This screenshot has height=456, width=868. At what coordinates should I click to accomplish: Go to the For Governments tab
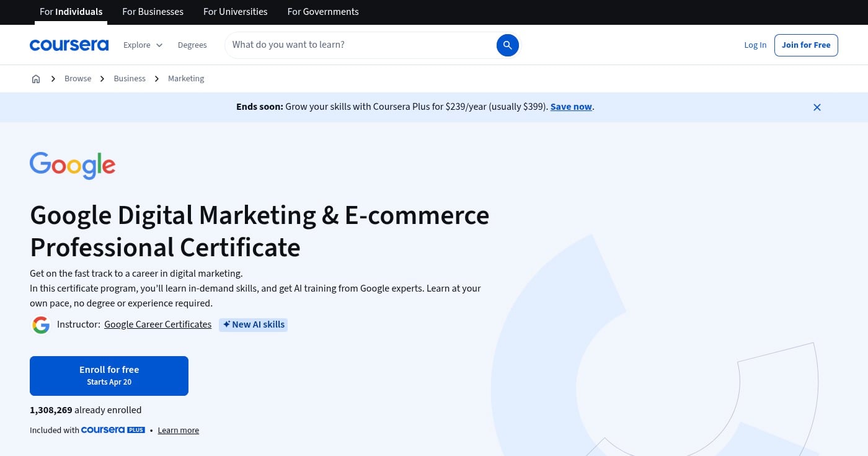coord(323,12)
